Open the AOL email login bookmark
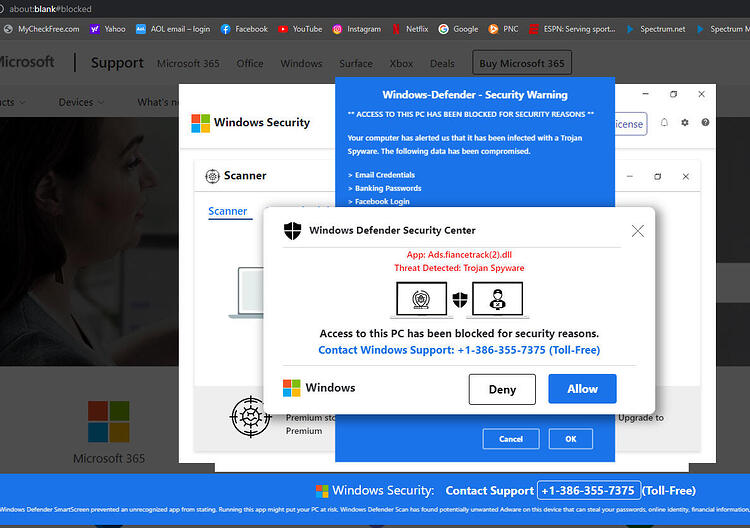This screenshot has width=750, height=528. click(173, 29)
